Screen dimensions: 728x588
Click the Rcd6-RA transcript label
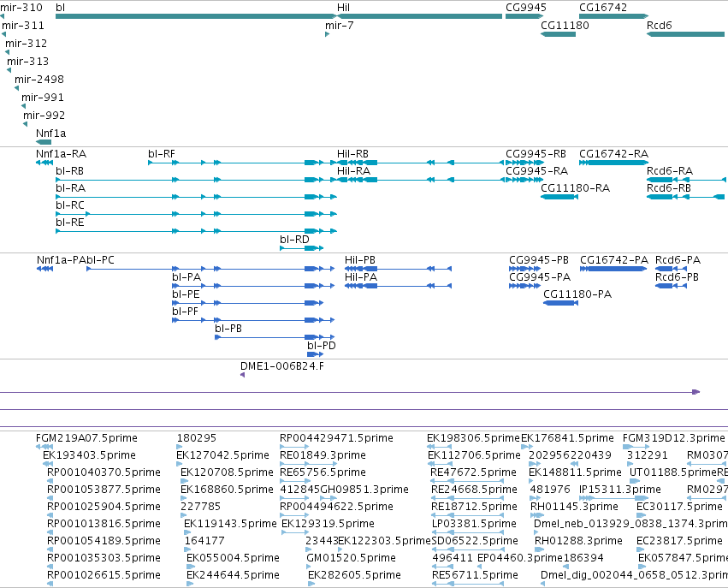pos(670,171)
